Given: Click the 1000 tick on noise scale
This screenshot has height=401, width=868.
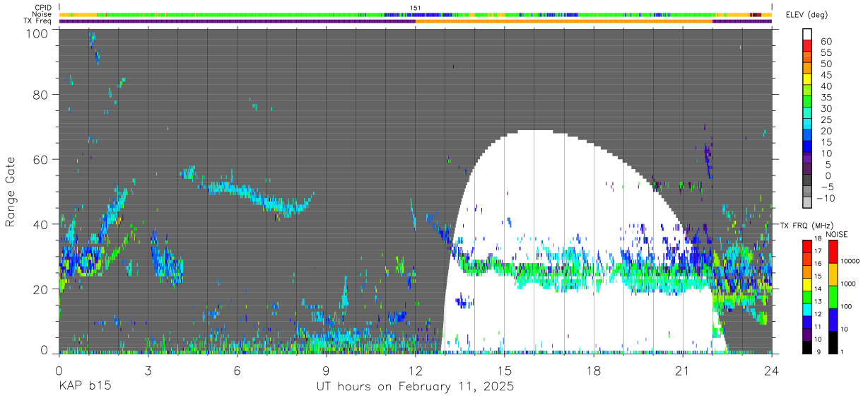Looking at the screenshot, I should pos(850,284).
